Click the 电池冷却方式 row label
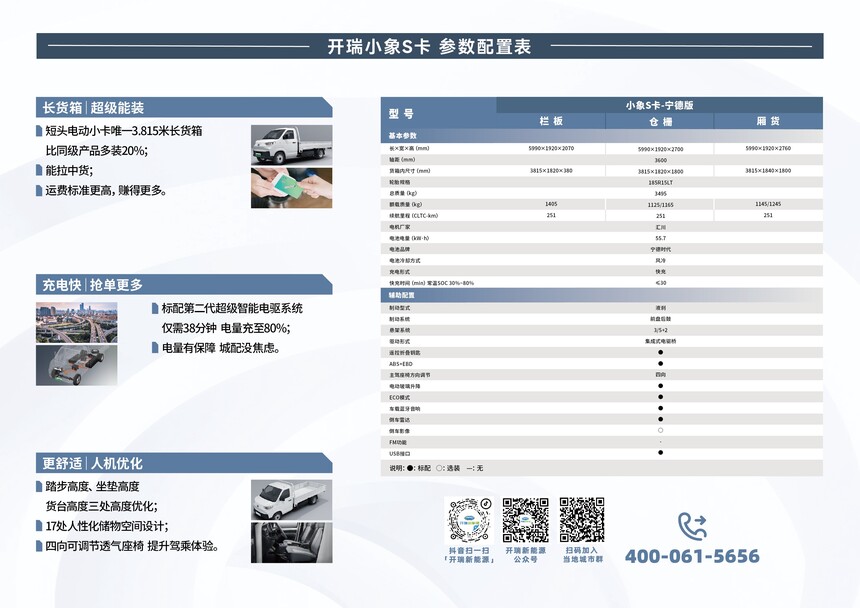The width and height of the screenshot is (860, 608). point(405,260)
